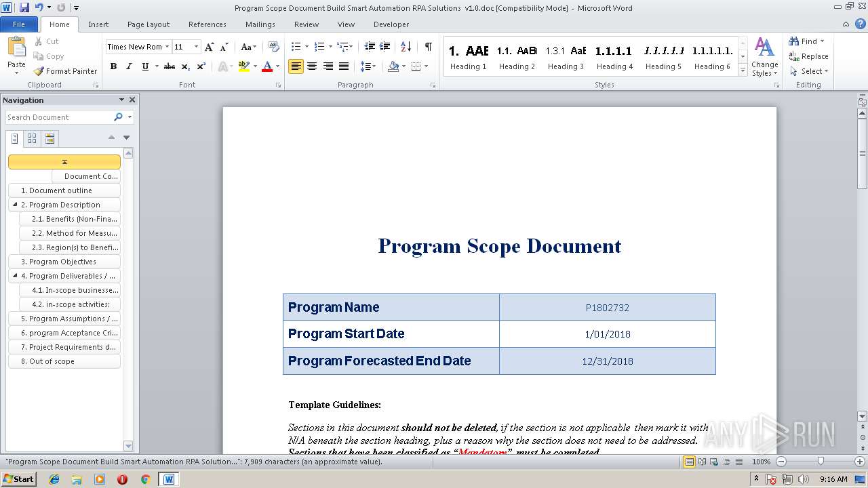Screen dimensions: 868x488
Task: Undo the last action
Action: pos(39,7)
